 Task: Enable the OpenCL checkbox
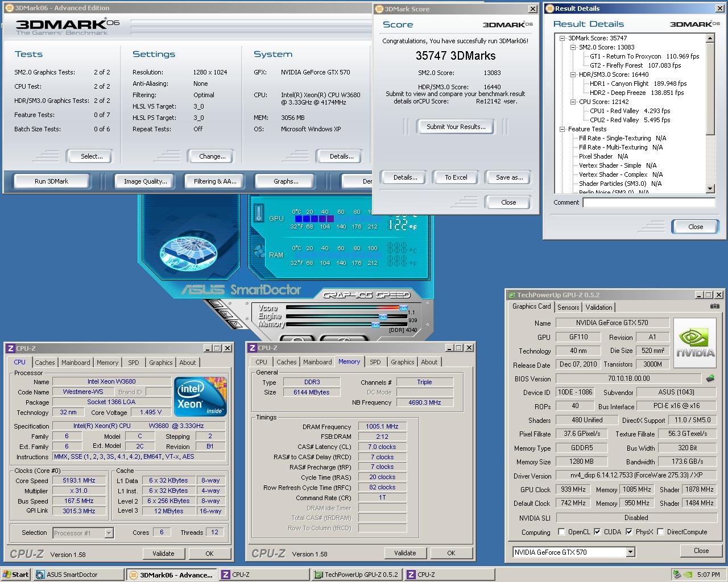(x=561, y=532)
